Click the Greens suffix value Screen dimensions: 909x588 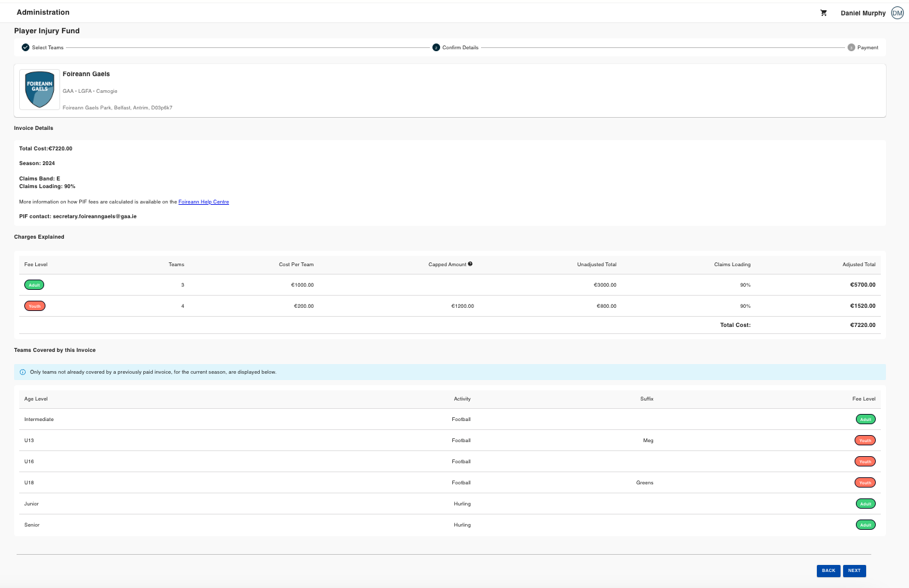pos(645,482)
